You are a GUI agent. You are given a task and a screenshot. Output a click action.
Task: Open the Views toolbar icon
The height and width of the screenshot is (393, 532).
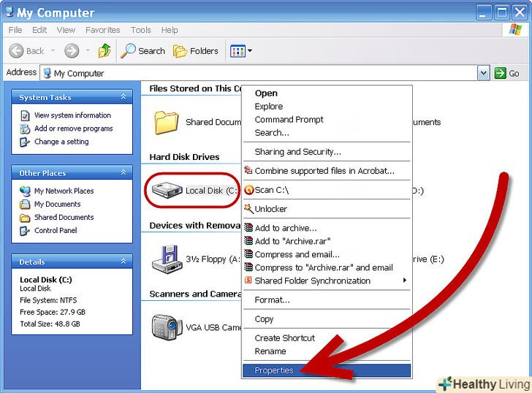(237, 51)
